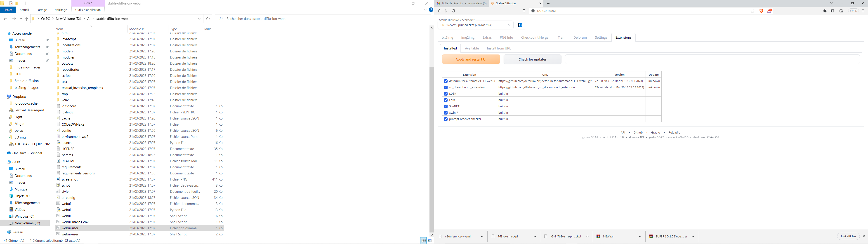Uncheck the deforum-for-automatic1111-webui extension
This screenshot has height=244, width=868.
tap(446, 81)
